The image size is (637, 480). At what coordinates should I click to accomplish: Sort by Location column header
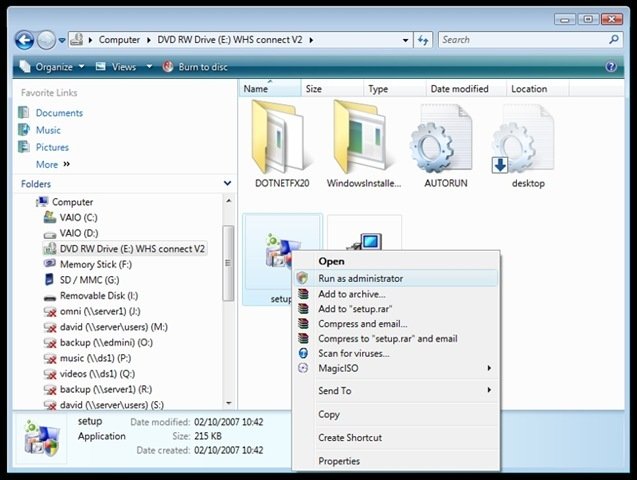click(537, 89)
